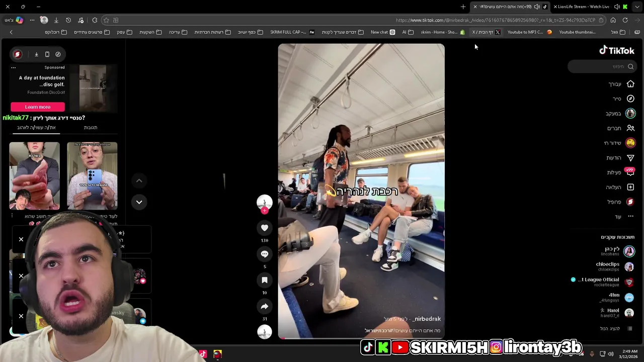Expand bookmarks bar overflow chevron
Viewport: 644px width, 362px height.
click(x=11, y=32)
